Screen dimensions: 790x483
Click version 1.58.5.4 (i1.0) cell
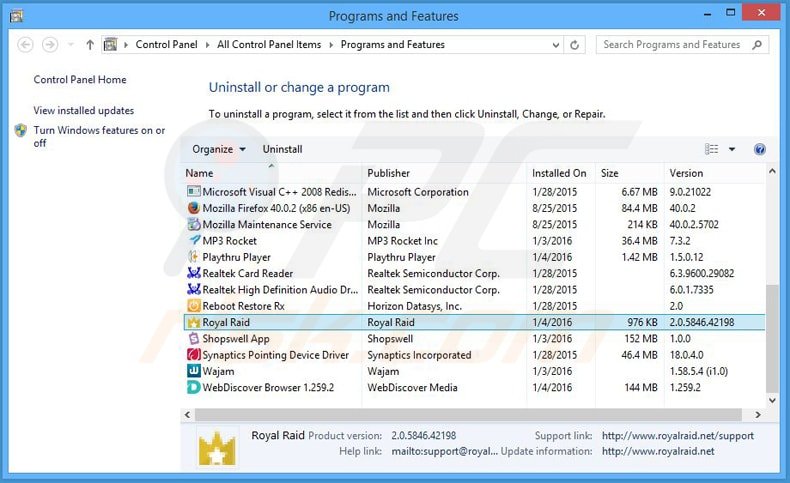(698, 371)
